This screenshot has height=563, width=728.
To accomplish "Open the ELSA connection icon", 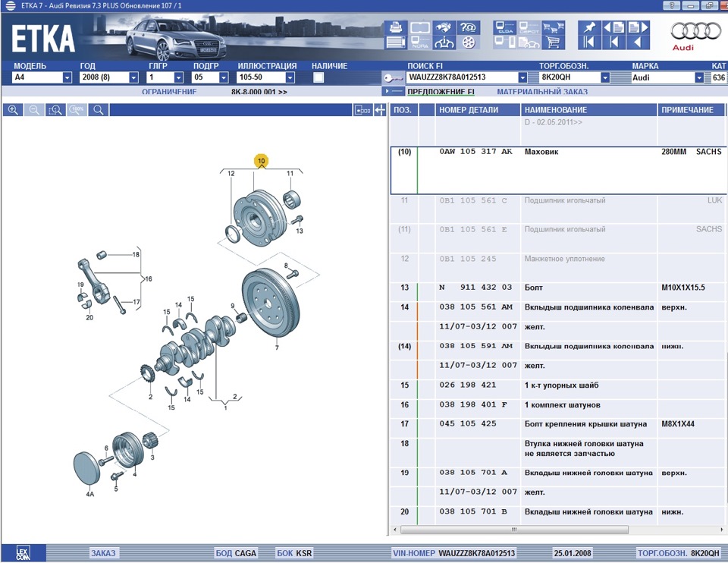I will click(505, 27).
